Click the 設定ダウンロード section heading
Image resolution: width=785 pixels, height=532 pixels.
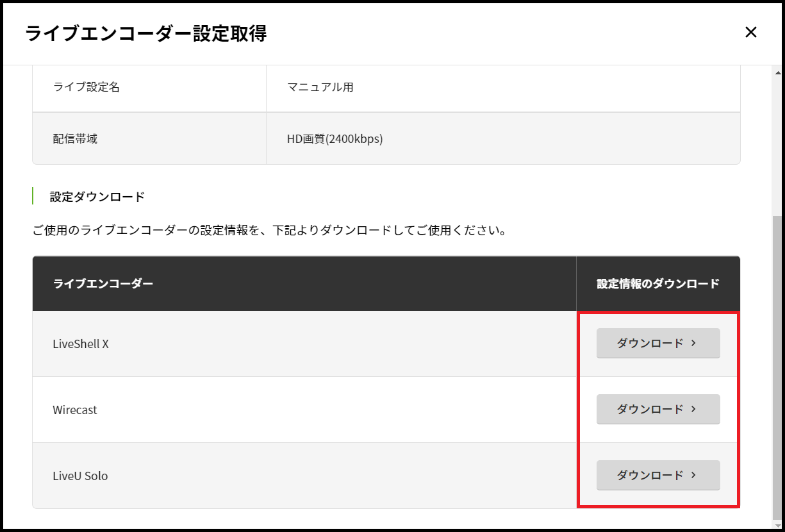pos(97,197)
